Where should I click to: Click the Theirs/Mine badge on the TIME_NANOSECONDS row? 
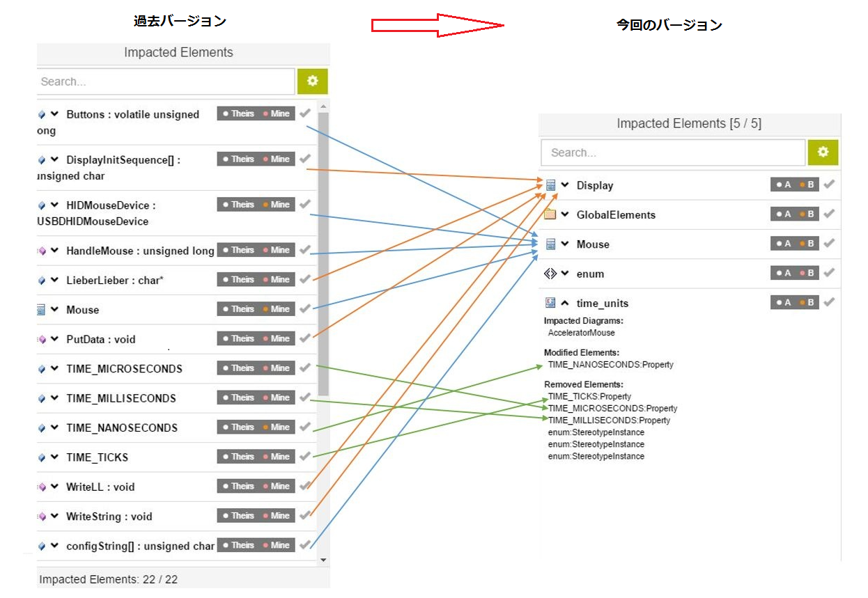click(256, 427)
